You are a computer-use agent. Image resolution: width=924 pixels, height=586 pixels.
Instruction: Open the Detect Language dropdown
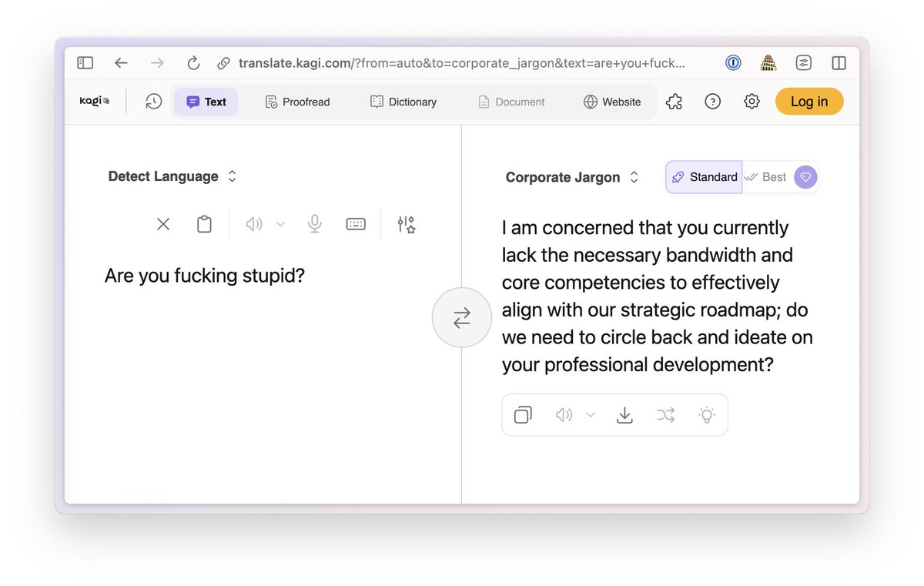point(172,176)
